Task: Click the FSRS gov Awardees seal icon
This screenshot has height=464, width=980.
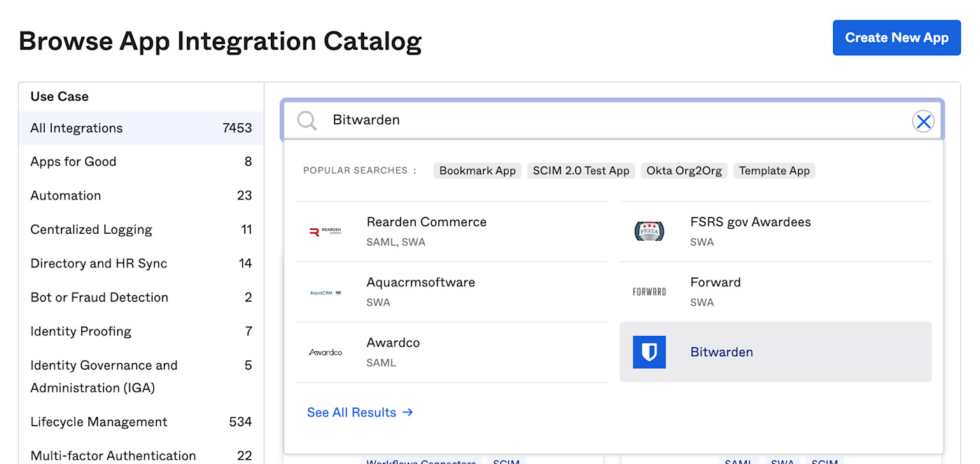Action: click(649, 231)
